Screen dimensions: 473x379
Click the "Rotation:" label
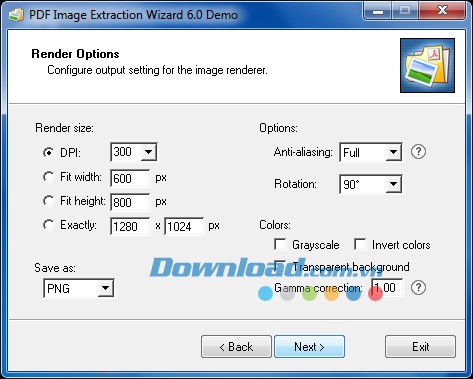click(x=295, y=184)
